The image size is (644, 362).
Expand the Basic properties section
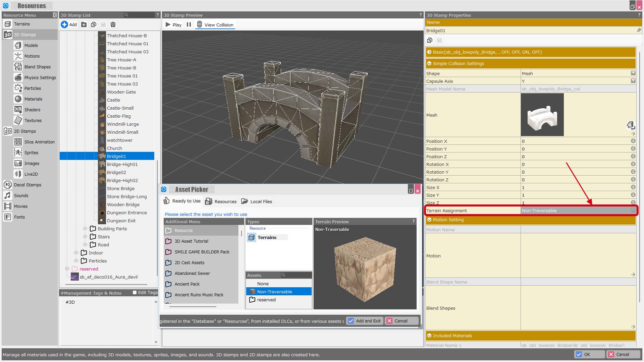click(429, 52)
